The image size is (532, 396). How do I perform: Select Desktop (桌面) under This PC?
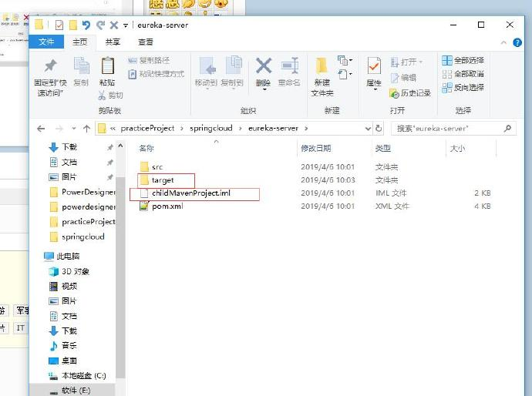point(63,361)
